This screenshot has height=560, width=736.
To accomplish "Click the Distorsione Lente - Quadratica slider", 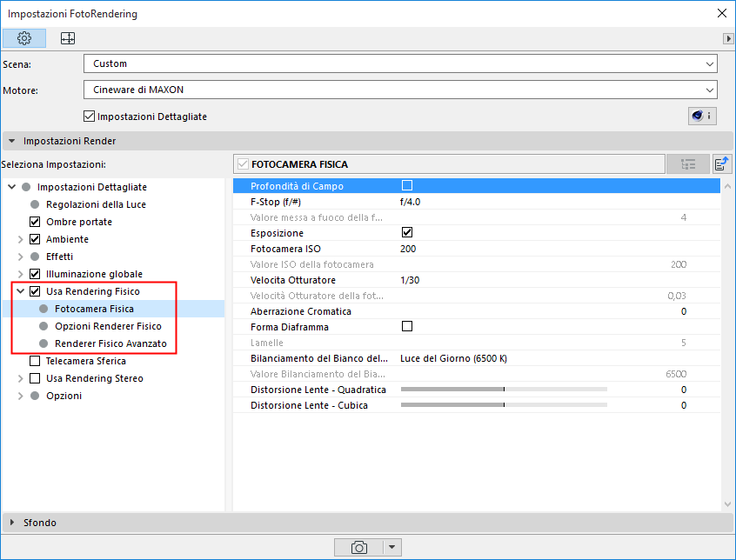I will tap(504, 390).
